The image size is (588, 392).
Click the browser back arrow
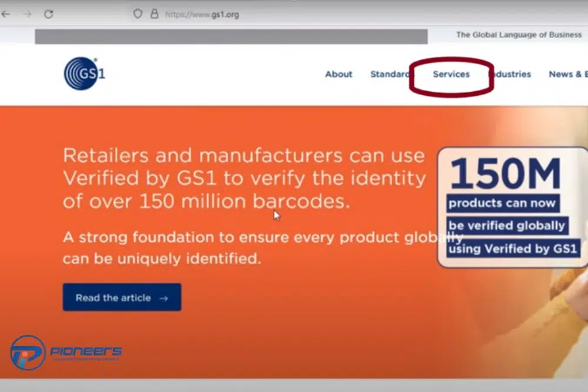(6, 14)
